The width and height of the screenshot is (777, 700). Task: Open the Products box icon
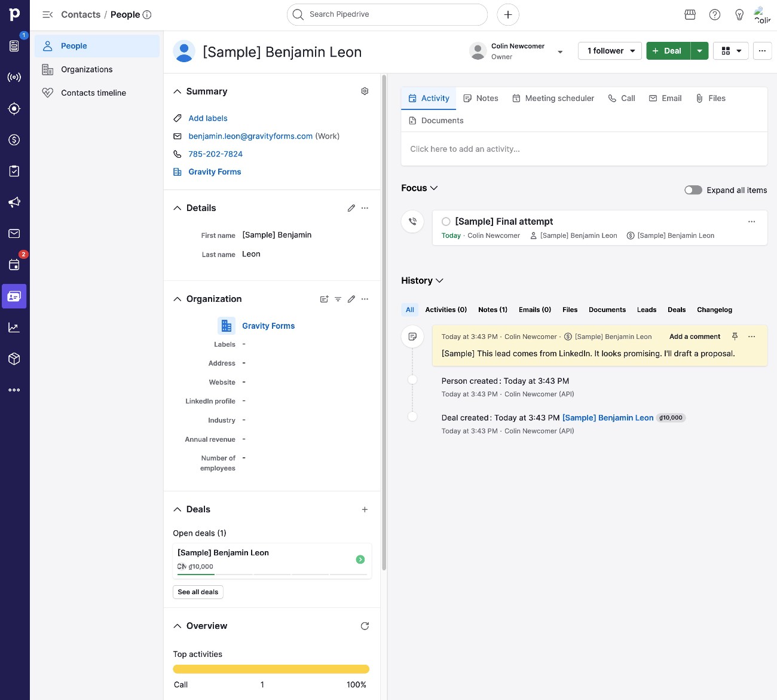click(14, 358)
